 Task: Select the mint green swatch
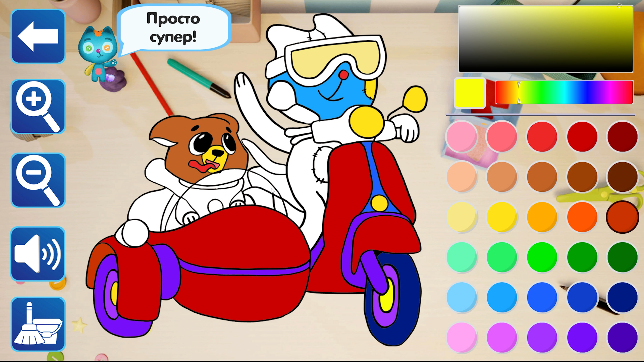pos(461,257)
